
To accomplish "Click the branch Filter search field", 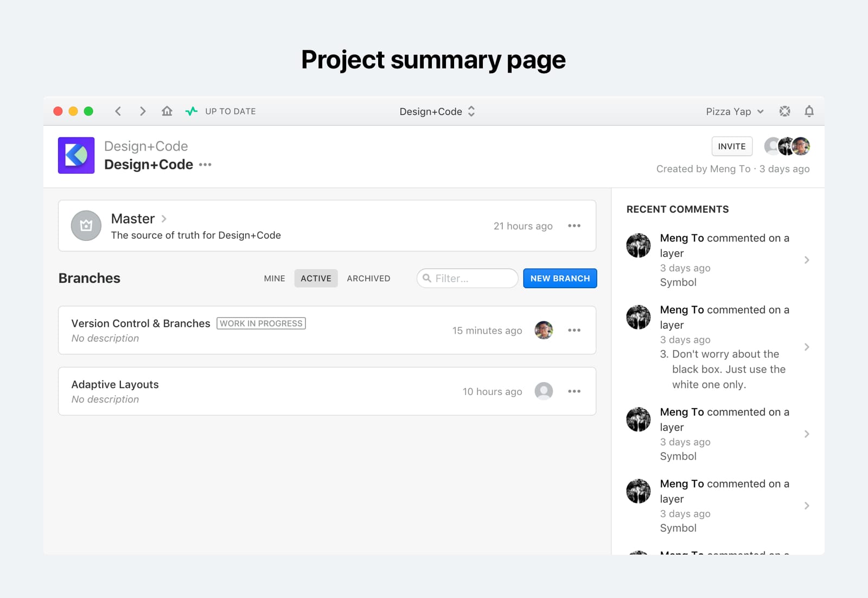I will click(x=467, y=278).
